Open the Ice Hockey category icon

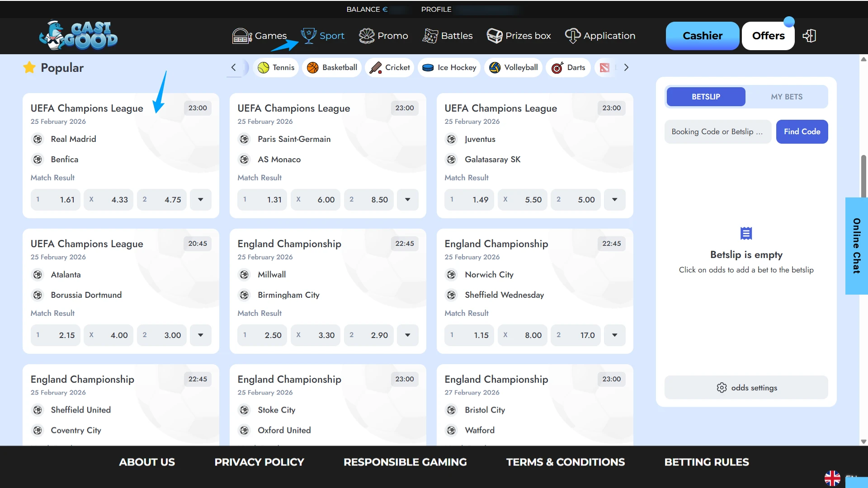click(428, 67)
